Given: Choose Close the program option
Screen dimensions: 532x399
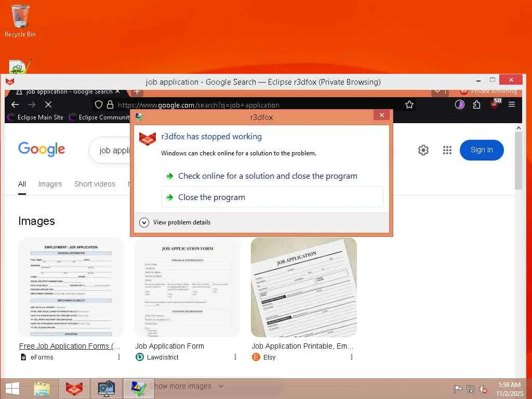Looking at the screenshot, I should click(x=272, y=197).
